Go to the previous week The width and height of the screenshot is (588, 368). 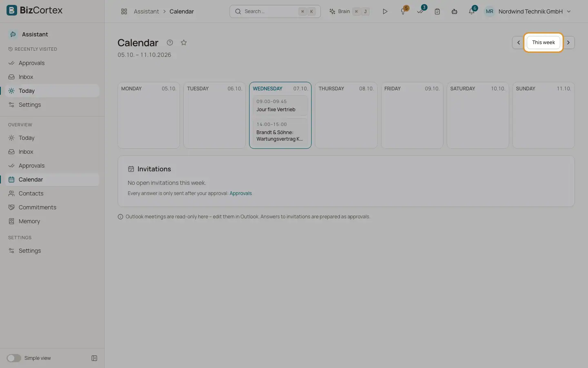[x=519, y=43]
